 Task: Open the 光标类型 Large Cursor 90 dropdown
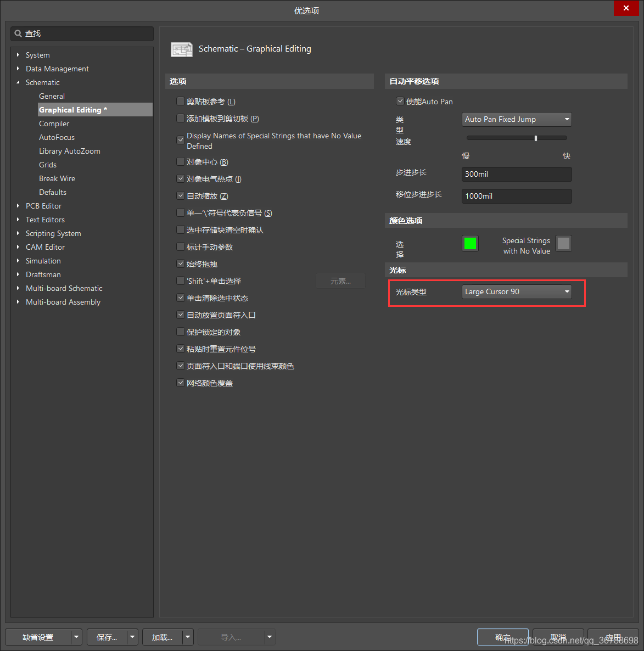[x=516, y=291]
